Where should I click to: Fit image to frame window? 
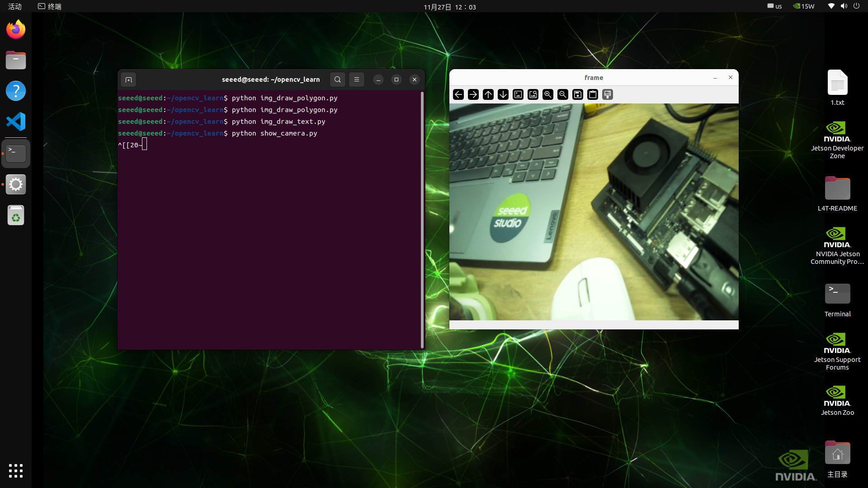[533, 94]
